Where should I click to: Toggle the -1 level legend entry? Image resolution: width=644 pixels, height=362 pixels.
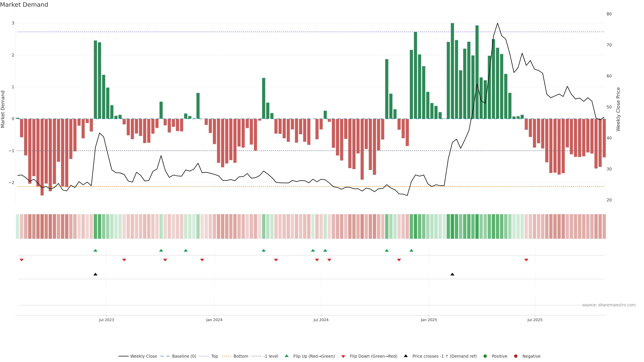pyautogui.click(x=271, y=356)
